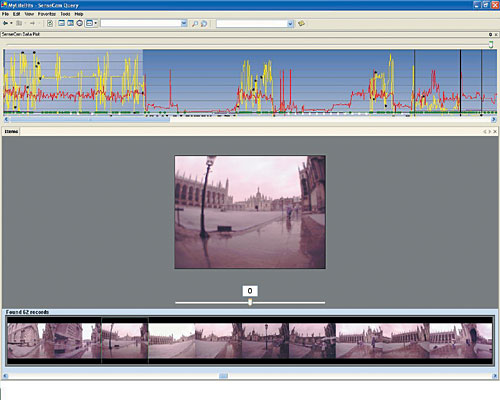500x400 pixels.
Task: Open the Favorites menu
Action: coord(47,14)
